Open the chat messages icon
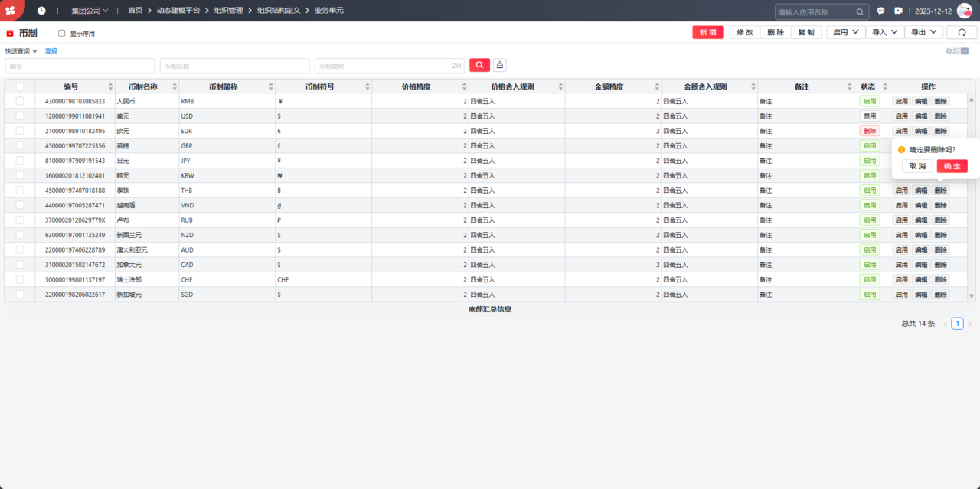Viewport: 980px width, 489px height. click(x=880, y=11)
